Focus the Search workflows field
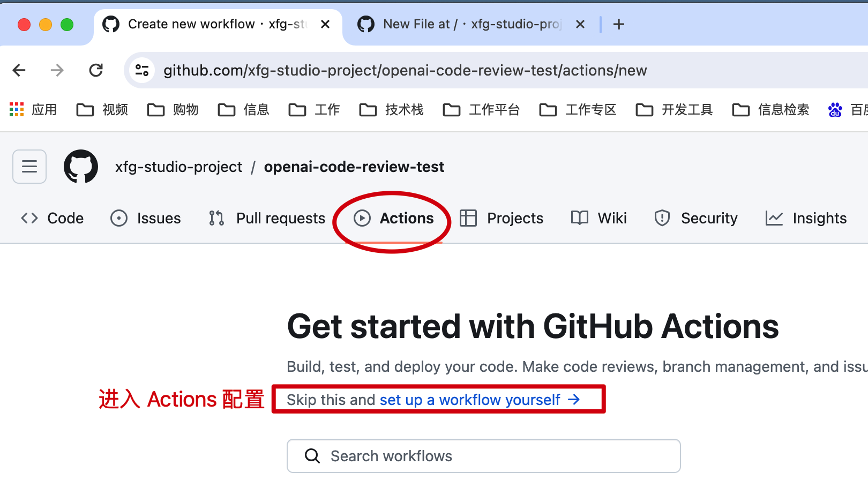 pos(483,456)
